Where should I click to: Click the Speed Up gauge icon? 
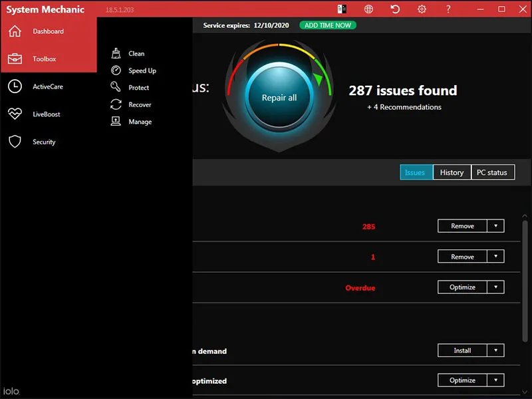pos(116,70)
